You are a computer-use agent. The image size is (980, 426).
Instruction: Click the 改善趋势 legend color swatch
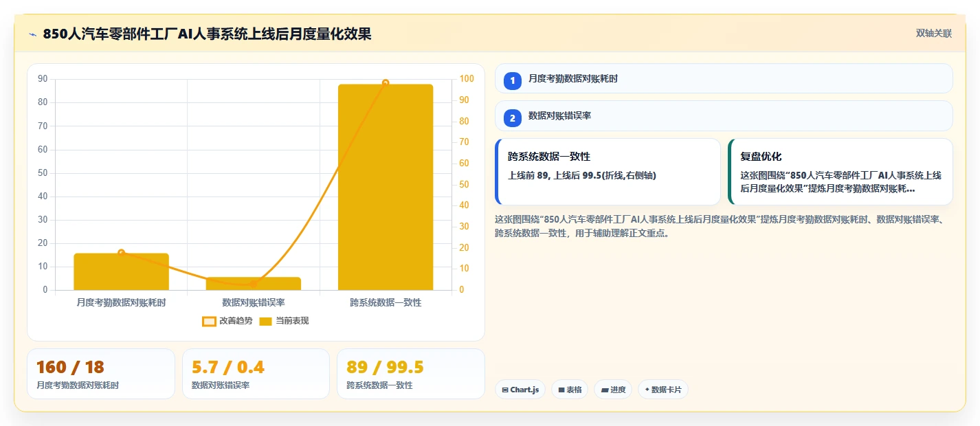209,321
